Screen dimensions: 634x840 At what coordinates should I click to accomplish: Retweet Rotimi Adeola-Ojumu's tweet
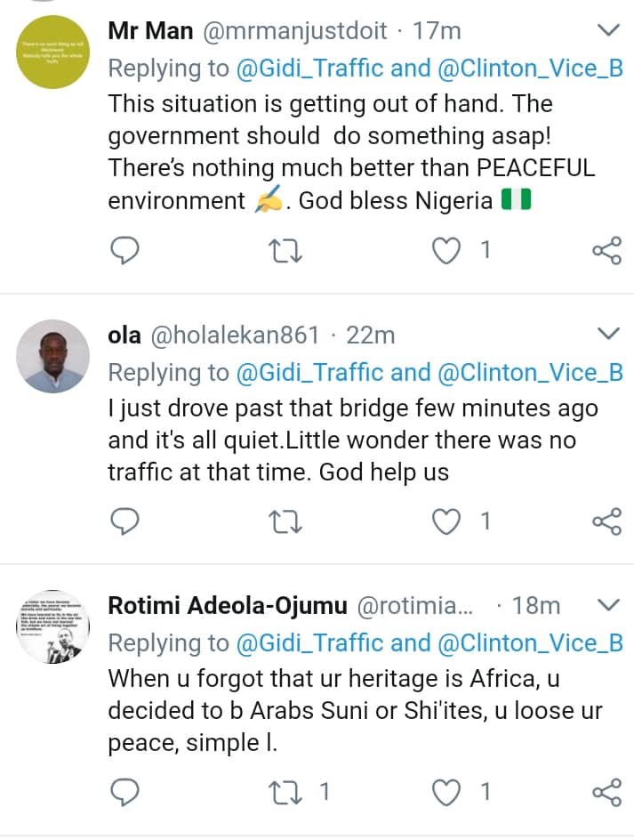tap(285, 791)
